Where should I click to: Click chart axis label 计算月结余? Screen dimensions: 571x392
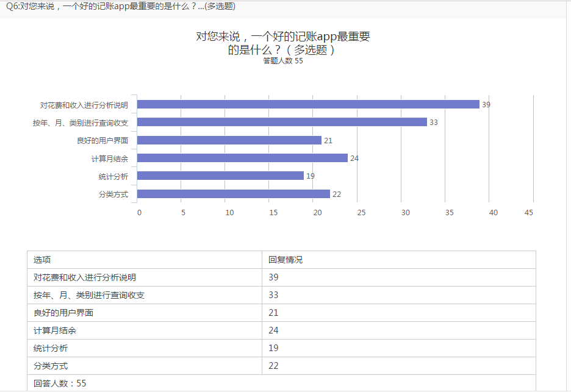[110, 159]
